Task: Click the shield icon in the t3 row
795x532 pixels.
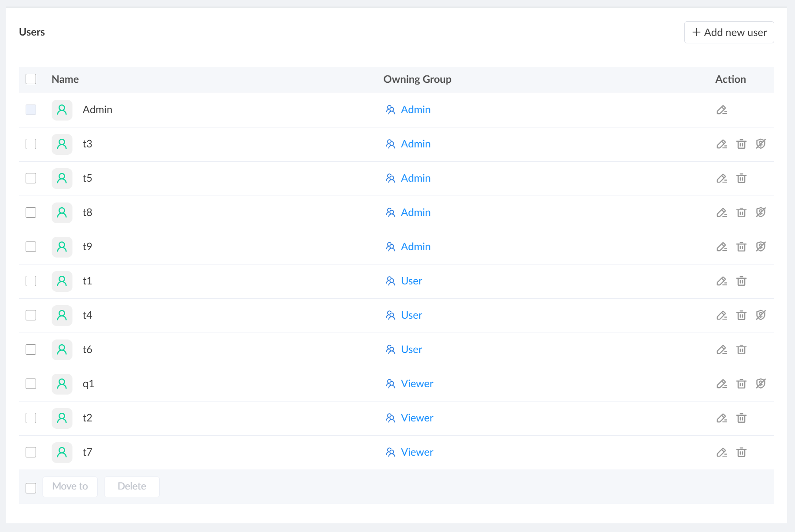Action: pos(761,144)
